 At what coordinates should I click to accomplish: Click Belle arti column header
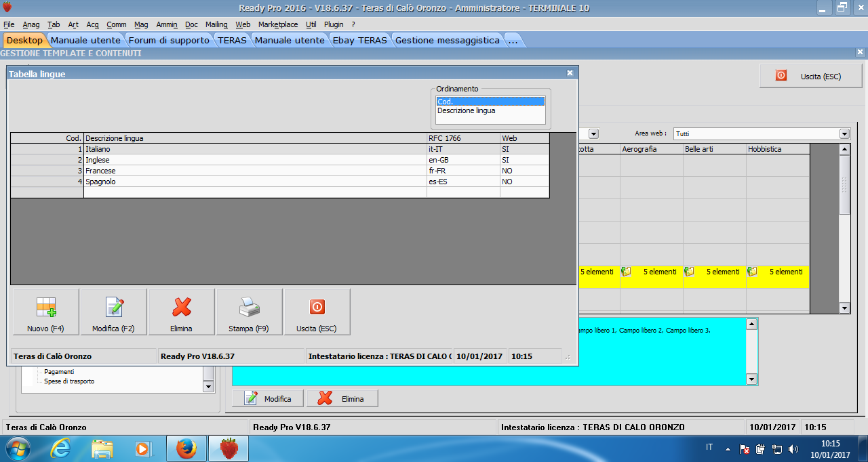[714, 149]
